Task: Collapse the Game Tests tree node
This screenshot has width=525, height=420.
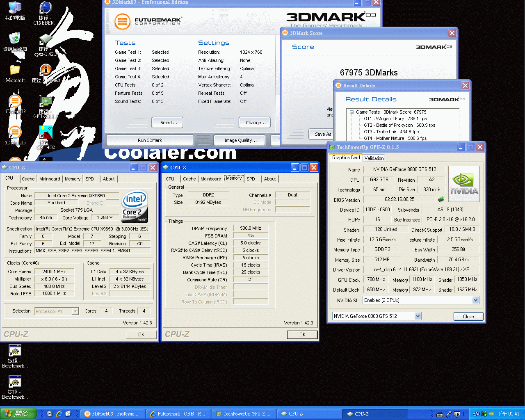Action: [352, 112]
